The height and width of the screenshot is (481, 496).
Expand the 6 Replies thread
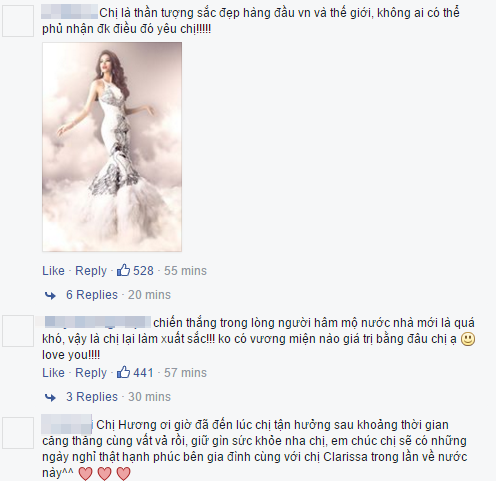tap(92, 295)
